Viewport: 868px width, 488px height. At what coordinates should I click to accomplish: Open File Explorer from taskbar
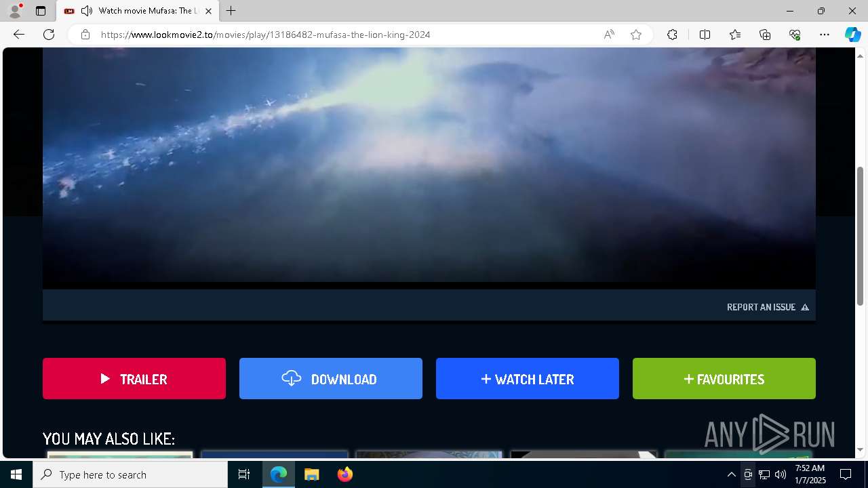(x=311, y=474)
